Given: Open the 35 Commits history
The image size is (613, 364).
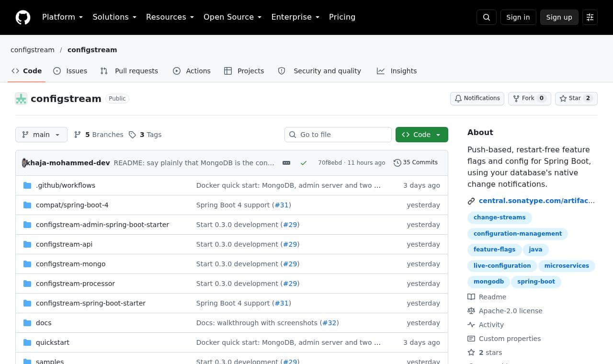Looking at the screenshot, I should pos(416,162).
